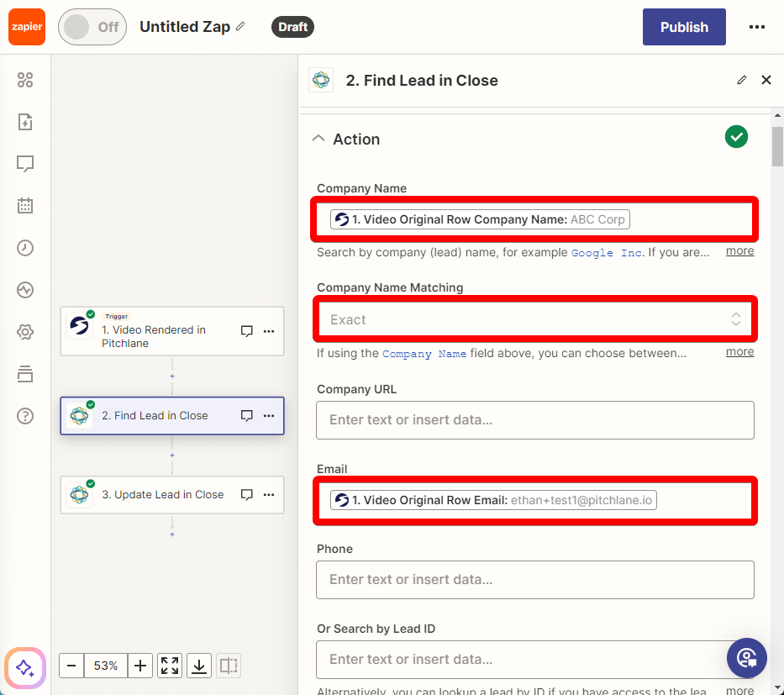Open the apps grid icon in sidebar

click(x=25, y=80)
